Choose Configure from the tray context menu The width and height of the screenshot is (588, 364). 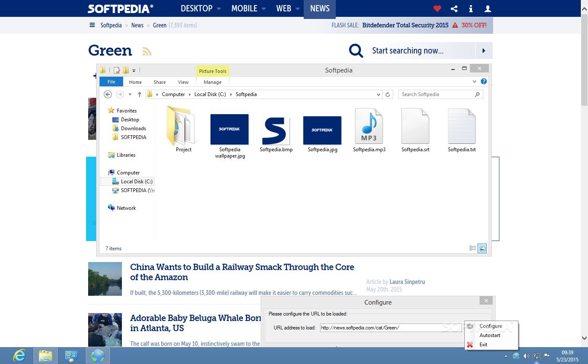[x=491, y=326]
